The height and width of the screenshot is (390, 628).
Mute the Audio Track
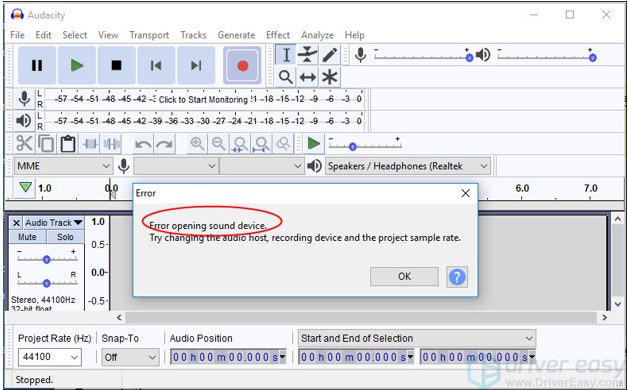(x=27, y=237)
